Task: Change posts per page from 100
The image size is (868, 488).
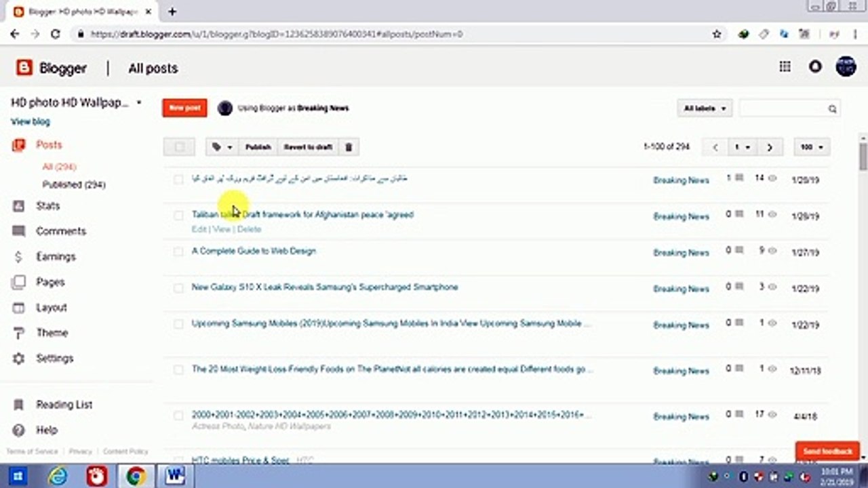Action: 811,147
